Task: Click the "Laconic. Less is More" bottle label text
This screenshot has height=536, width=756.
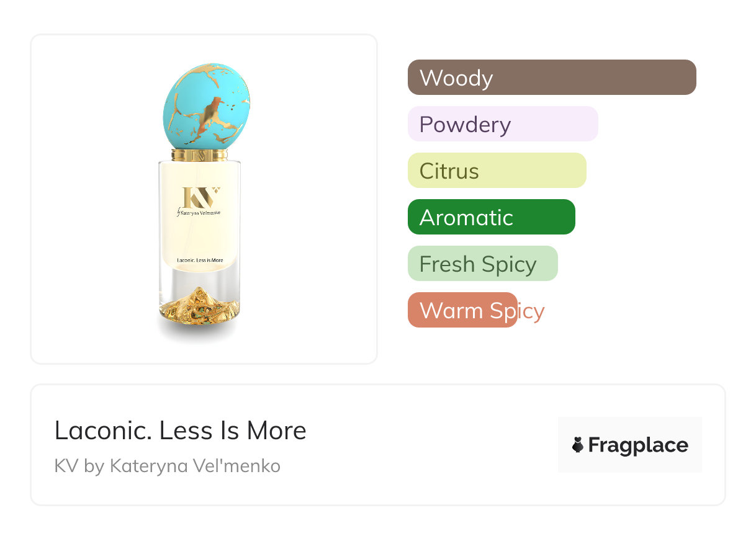Action: [200, 261]
